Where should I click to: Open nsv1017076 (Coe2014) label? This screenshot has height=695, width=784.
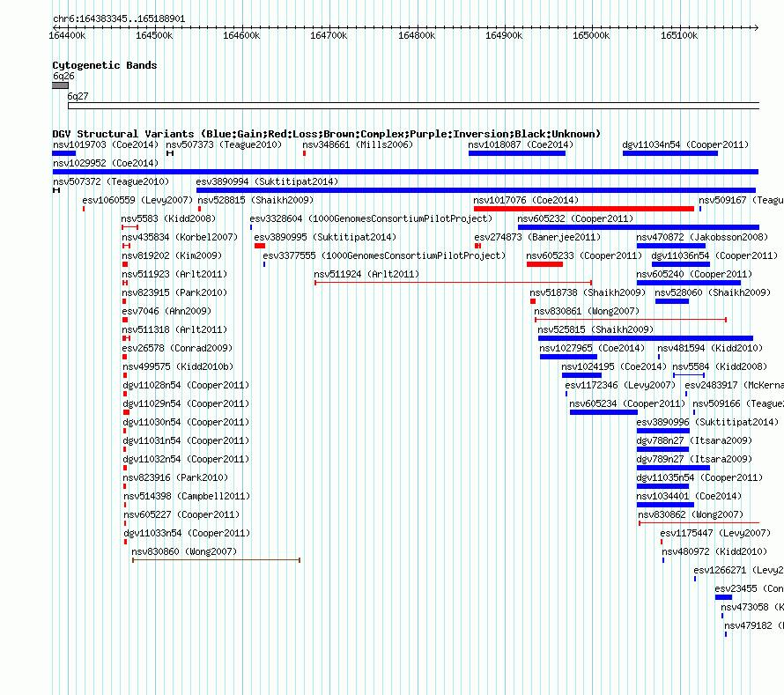[526, 200]
